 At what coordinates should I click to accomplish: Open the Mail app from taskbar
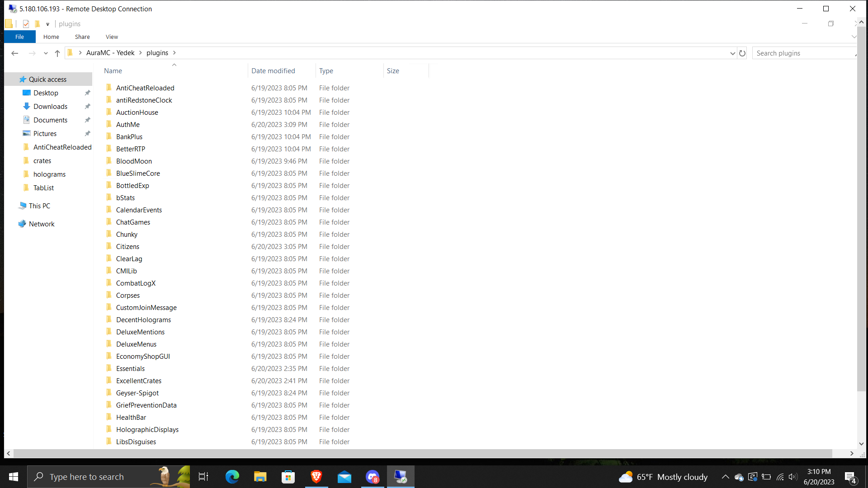(x=344, y=477)
